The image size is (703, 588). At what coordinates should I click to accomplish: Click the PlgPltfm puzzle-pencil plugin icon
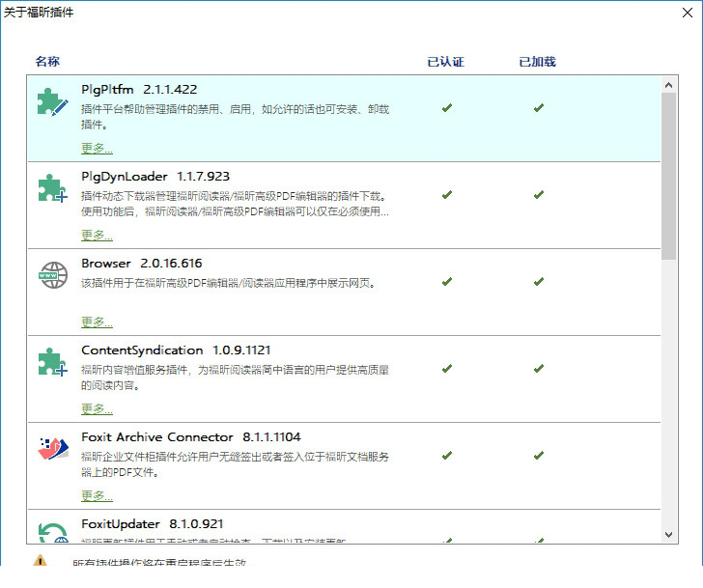coord(53,102)
